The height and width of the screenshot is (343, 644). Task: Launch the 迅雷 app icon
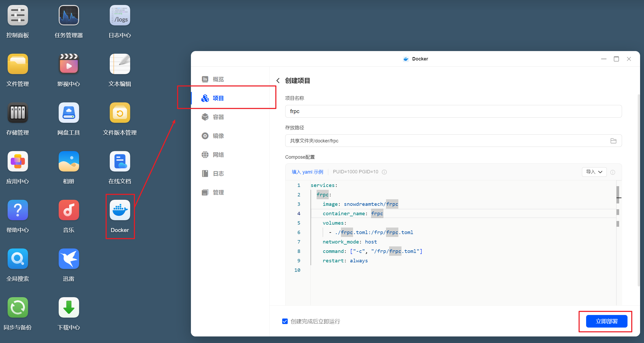[x=69, y=259]
